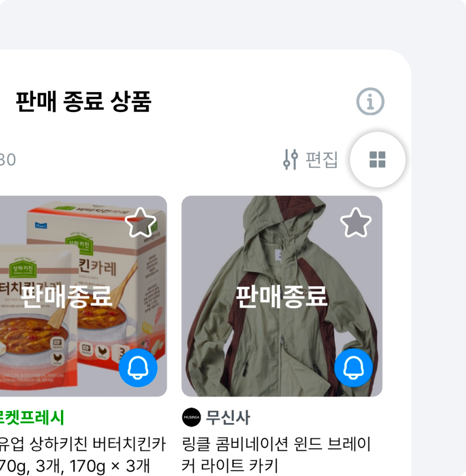Viewport: 466px width, 476px height.
Task: Click 판매종료 overlay text on the jacket
Action: click(x=282, y=297)
